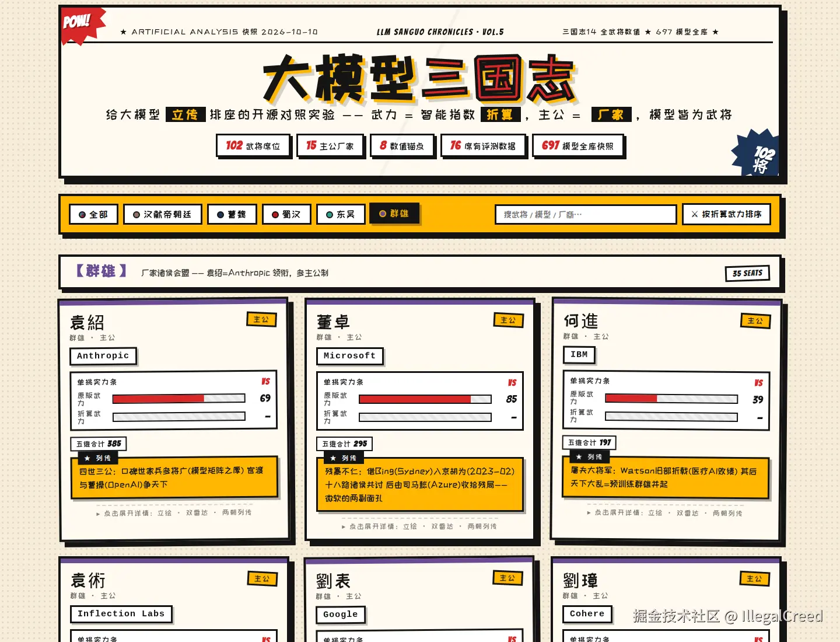840x642 pixels.
Task: Click the Google vendor tag
Action: [x=341, y=615]
